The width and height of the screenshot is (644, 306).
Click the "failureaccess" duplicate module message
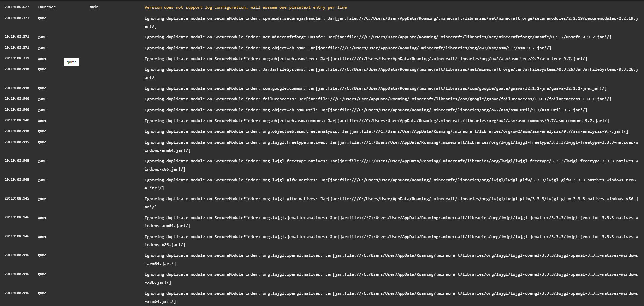click(378, 99)
